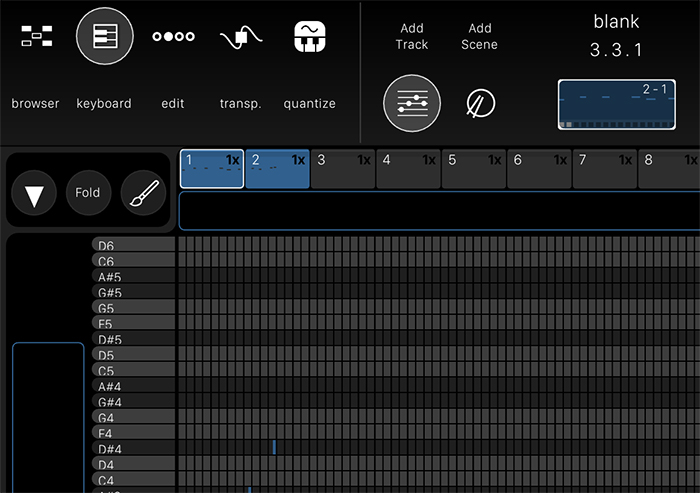Select the keyboard view icon
This screenshot has height=493, width=700.
[x=105, y=36]
